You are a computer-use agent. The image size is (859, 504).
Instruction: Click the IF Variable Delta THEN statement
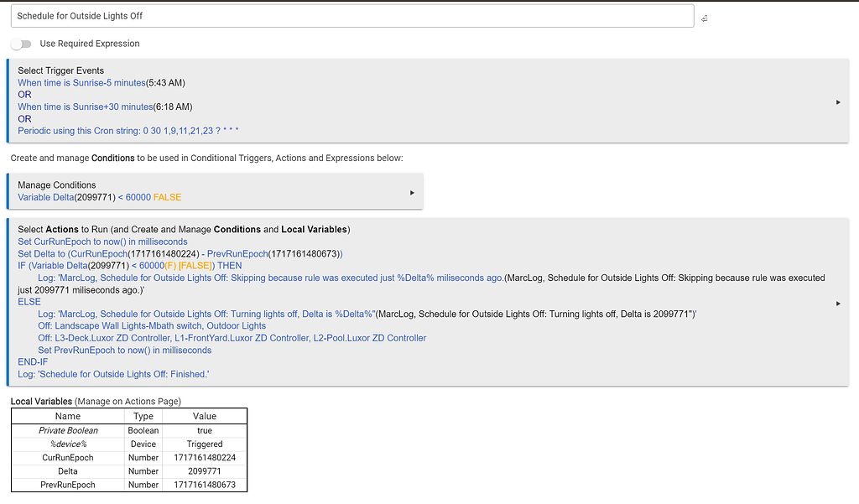(x=129, y=266)
